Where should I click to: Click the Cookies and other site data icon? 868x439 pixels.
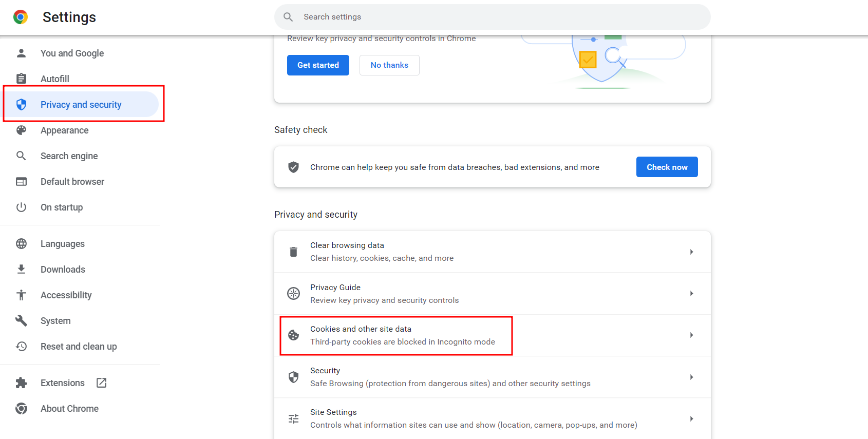(x=293, y=335)
